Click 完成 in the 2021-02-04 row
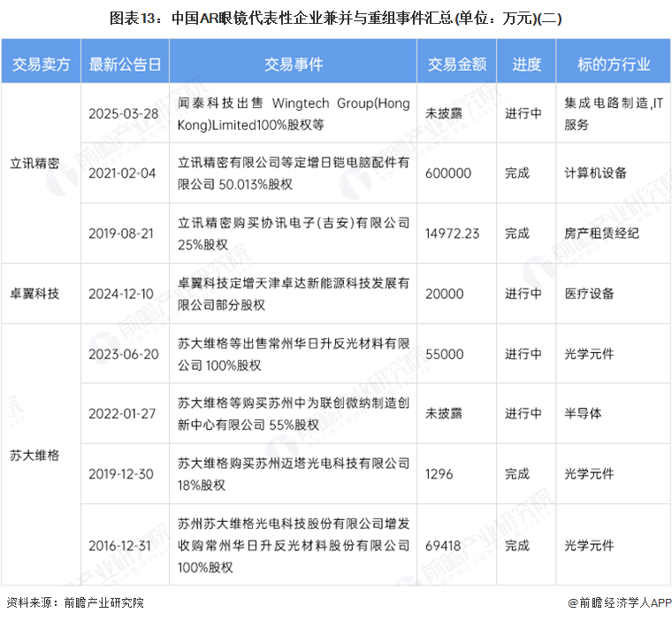The width and height of the screenshot is (672, 621). (x=517, y=173)
